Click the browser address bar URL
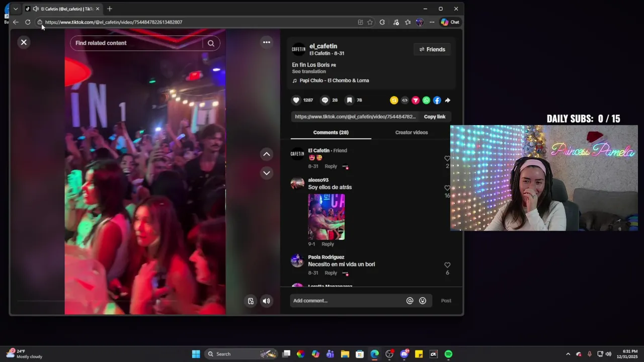This screenshot has width=644, height=362. point(114,22)
